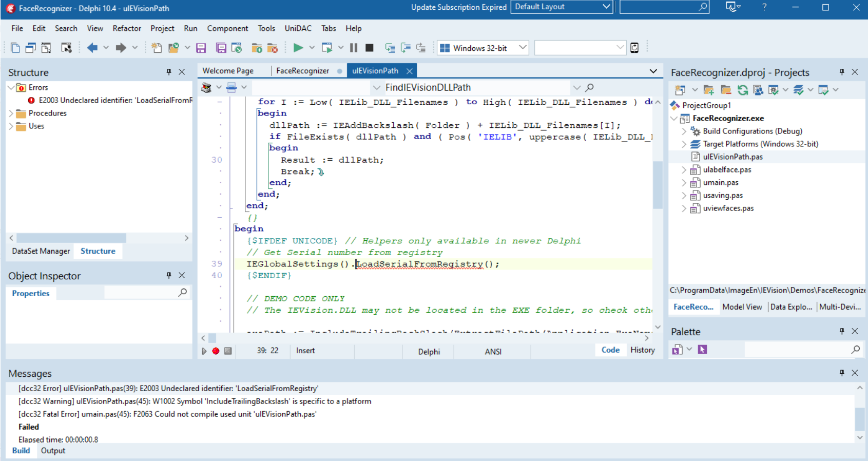The width and height of the screenshot is (868, 461).
Task: Click the Save All toolbar icon
Action: (221, 48)
